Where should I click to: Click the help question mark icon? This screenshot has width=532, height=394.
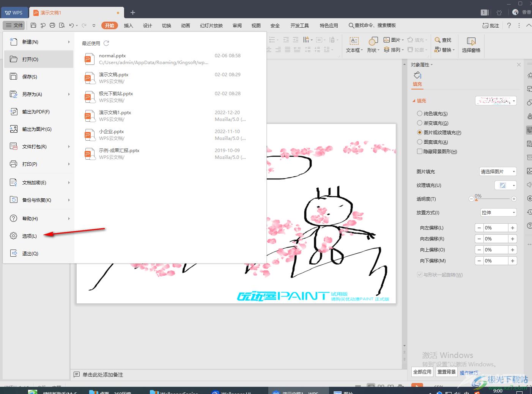tap(509, 25)
